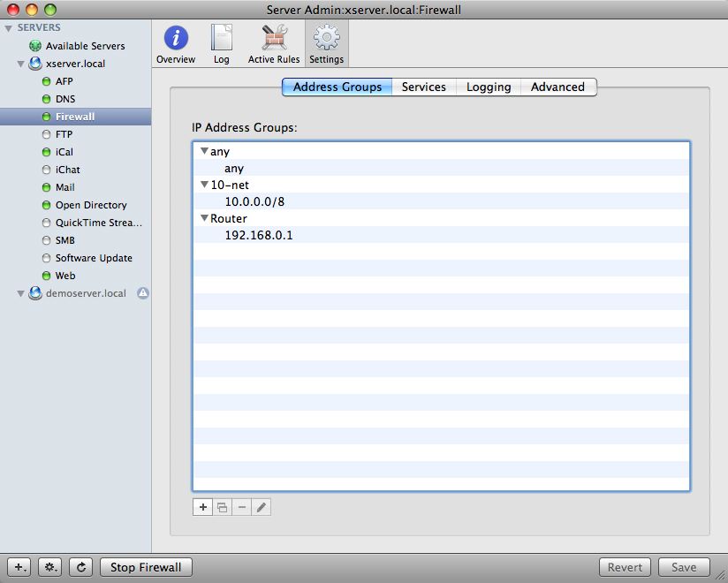The image size is (728, 583).
Task: Collapse the 10-net address group triangle
Action: (x=204, y=185)
